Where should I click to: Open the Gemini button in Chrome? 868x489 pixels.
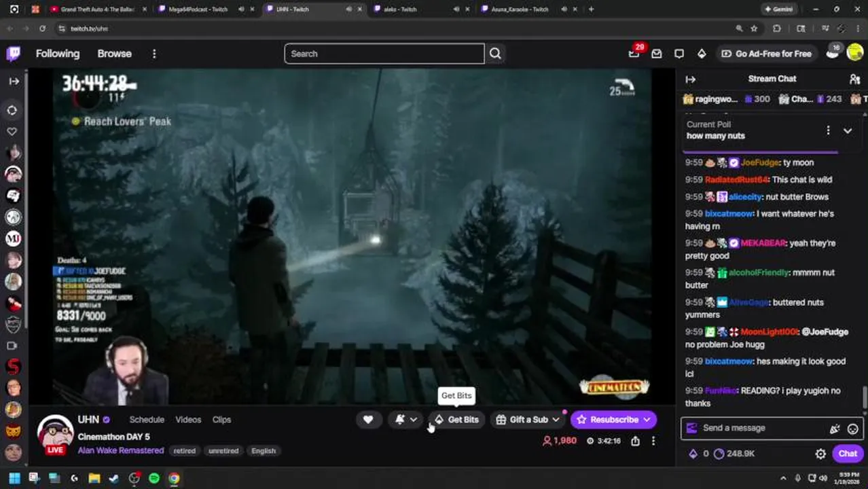pyautogui.click(x=778, y=9)
